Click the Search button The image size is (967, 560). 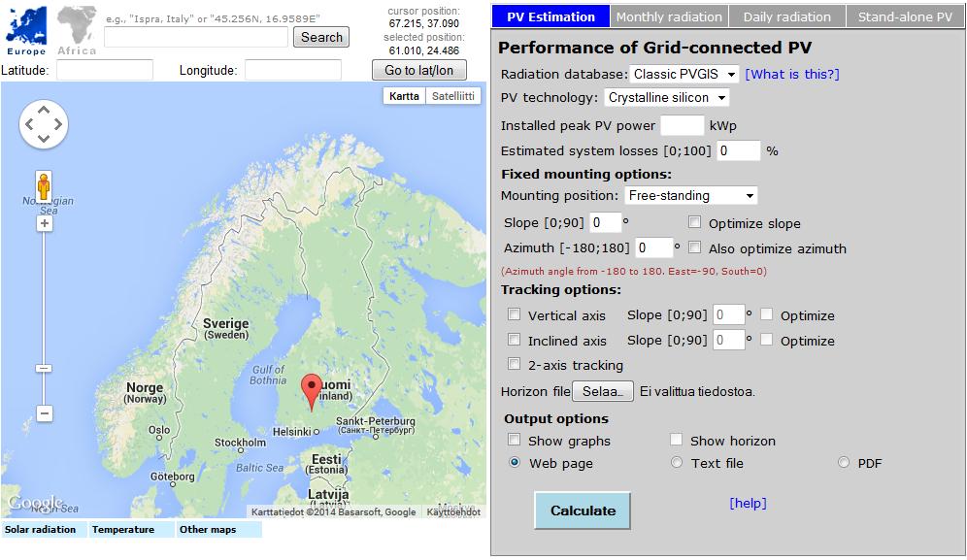coord(321,37)
